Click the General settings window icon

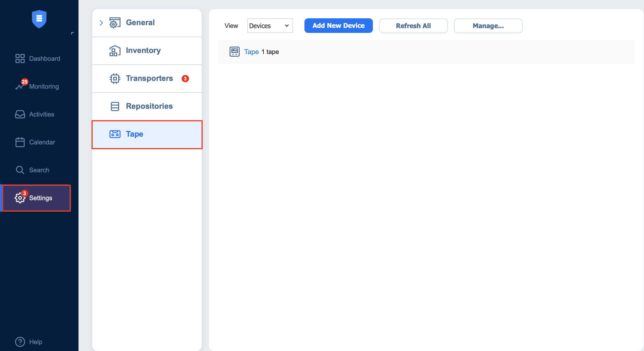tap(115, 23)
